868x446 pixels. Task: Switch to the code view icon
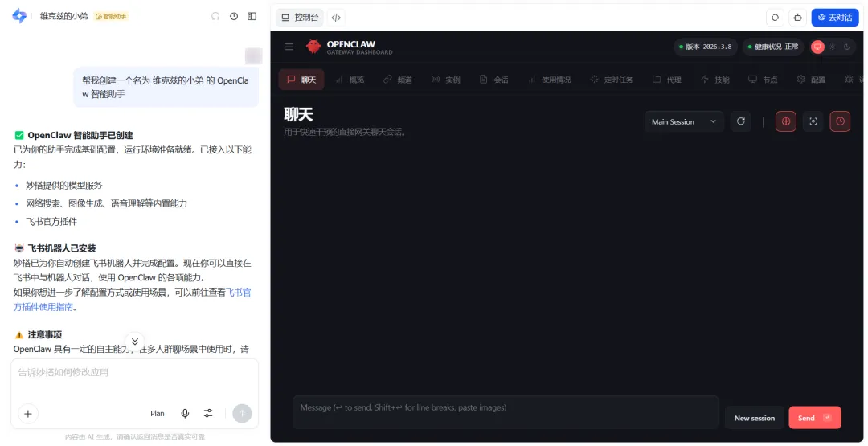[336, 18]
